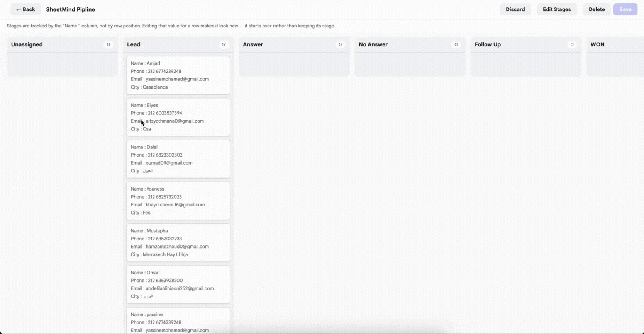Select the Youness lead card name
The height and width of the screenshot is (334, 644).
(x=147, y=189)
